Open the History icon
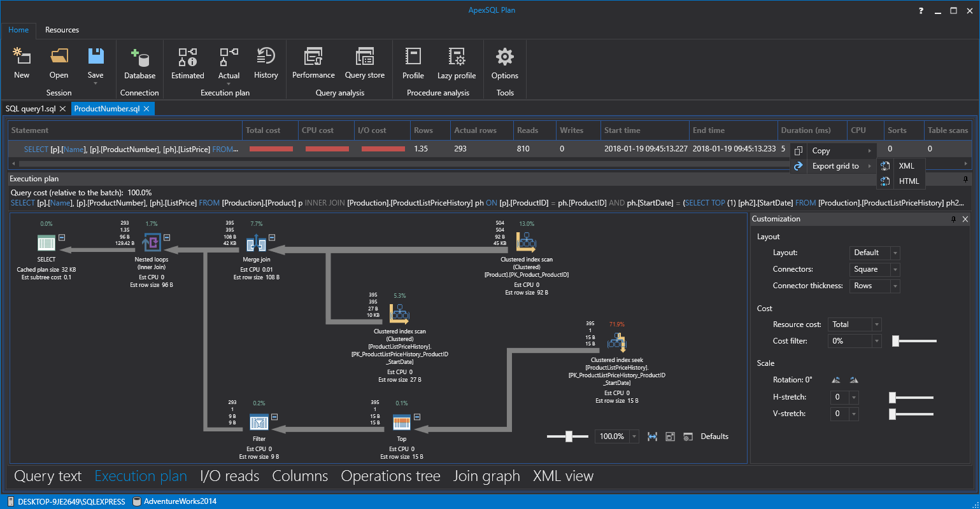 pos(266,57)
